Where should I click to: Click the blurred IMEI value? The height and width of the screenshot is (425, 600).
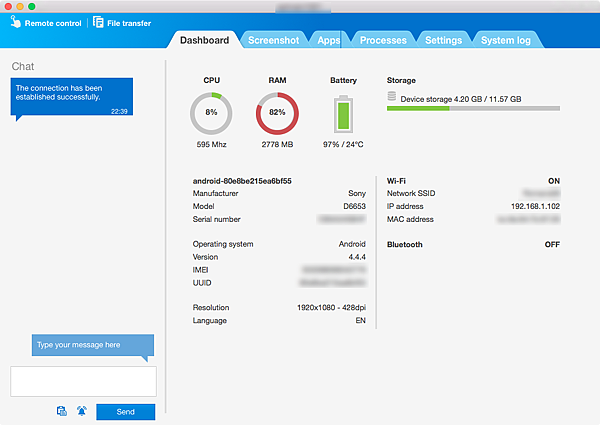[334, 270]
